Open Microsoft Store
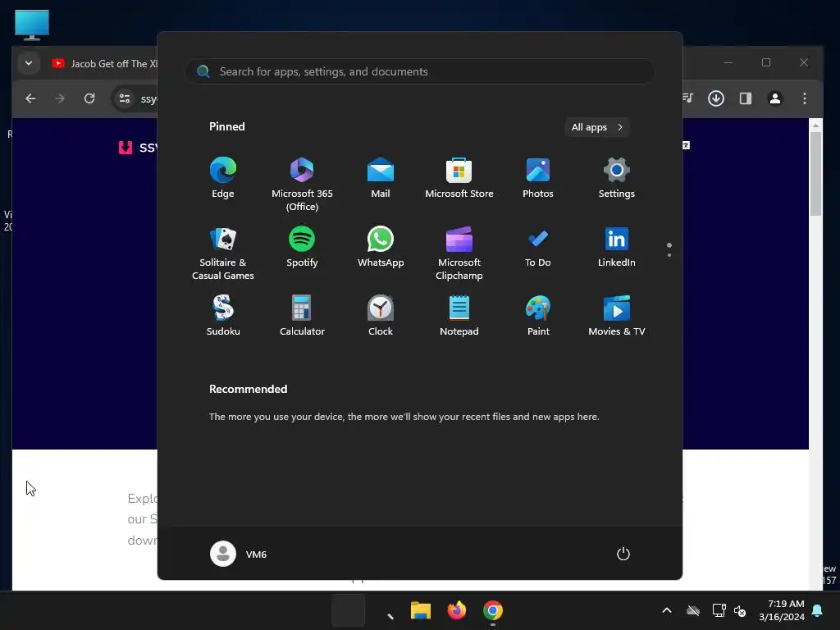This screenshot has width=840, height=630. 459,179
